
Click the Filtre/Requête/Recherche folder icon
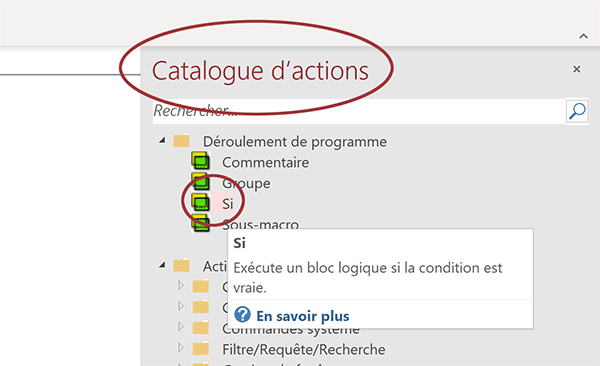(201, 349)
